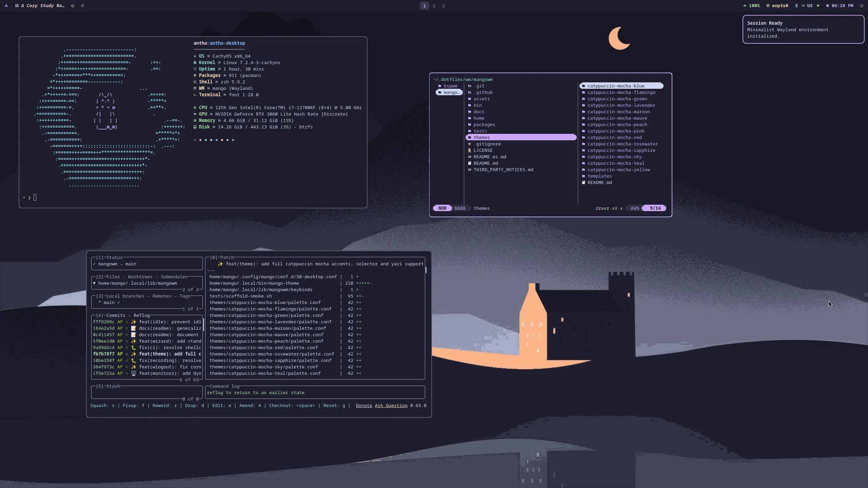Click the .gitignore git icon in yazi
Image resolution: width=868 pixels, height=488 pixels.
point(470,144)
